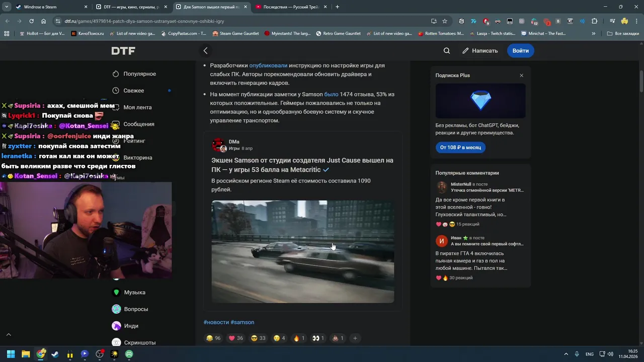
Task: Open Свежее section in sidebar
Action: pyautogui.click(x=128, y=90)
